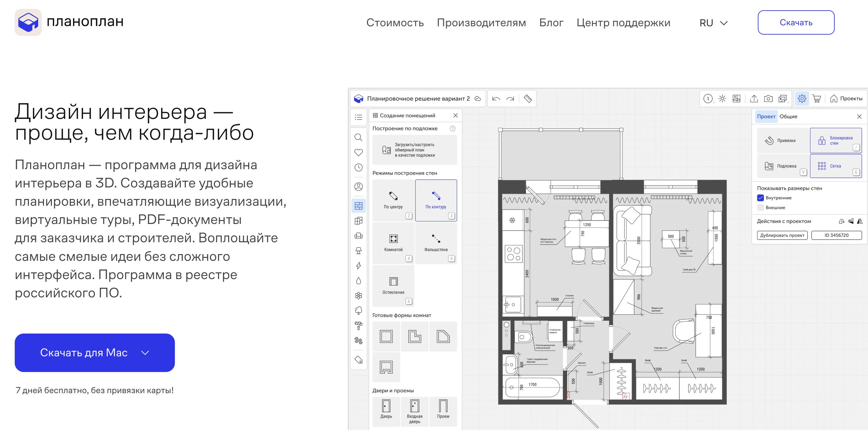868x430 pixels.
Task: Click the Проекты home button
Action: pyautogui.click(x=846, y=98)
